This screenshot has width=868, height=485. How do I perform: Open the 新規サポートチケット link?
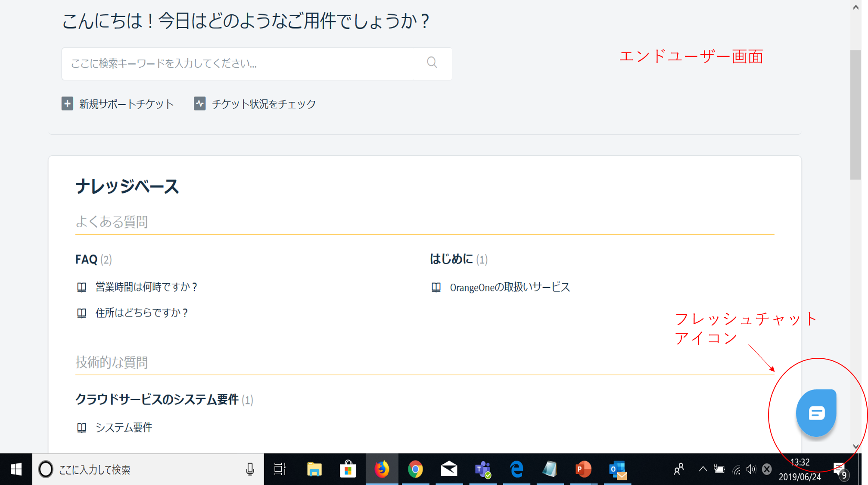click(125, 104)
